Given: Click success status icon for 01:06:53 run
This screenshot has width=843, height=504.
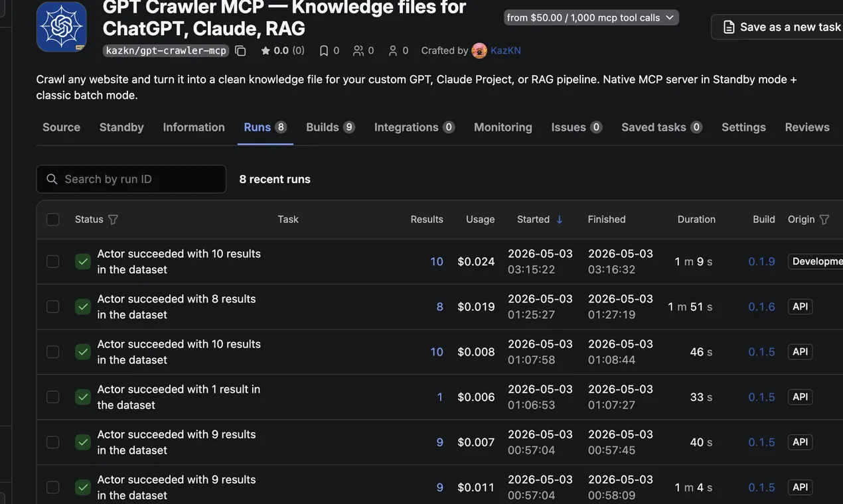Looking at the screenshot, I should click(83, 397).
